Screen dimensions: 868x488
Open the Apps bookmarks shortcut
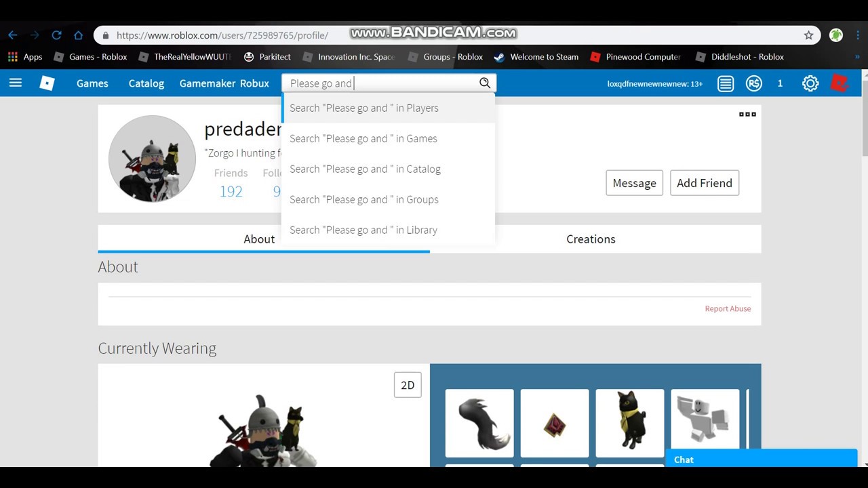pyautogui.click(x=25, y=57)
